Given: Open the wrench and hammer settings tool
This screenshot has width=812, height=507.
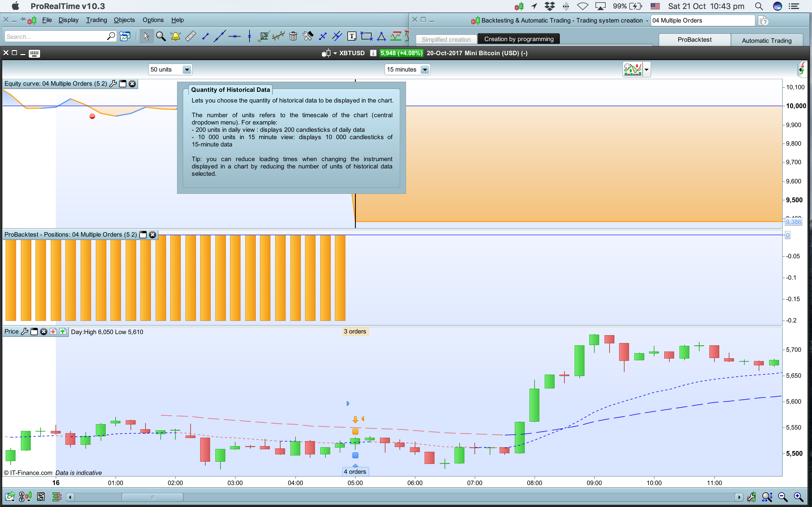Looking at the screenshot, I should pos(308,36).
